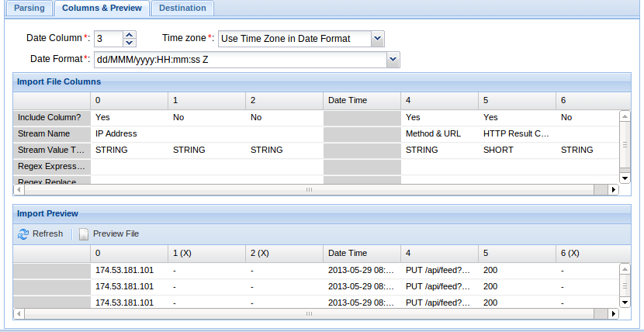Image resolution: width=644 pixels, height=332 pixels.
Task: Open the Destination tab
Action: tap(182, 8)
